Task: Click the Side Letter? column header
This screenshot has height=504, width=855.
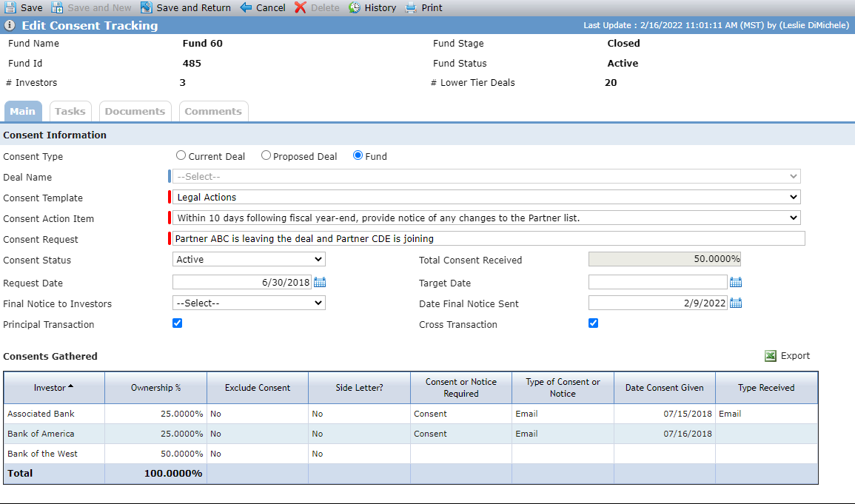Action: (x=359, y=387)
